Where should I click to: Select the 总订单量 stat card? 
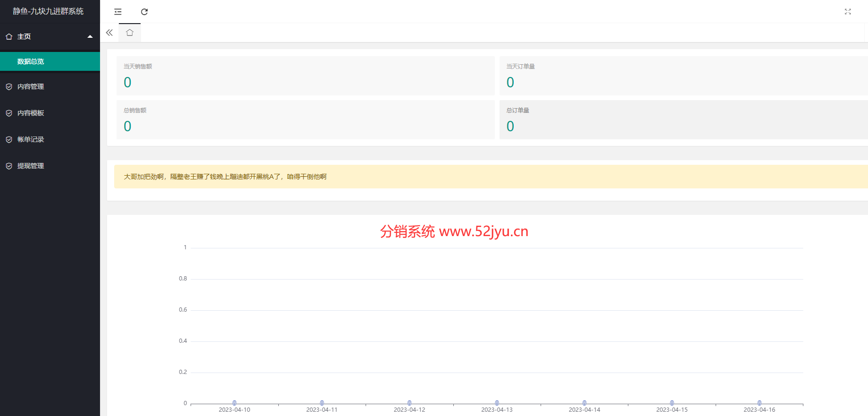click(683, 119)
